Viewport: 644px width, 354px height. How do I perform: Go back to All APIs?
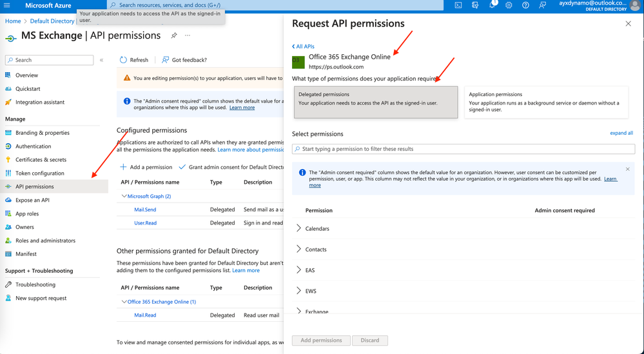303,46
